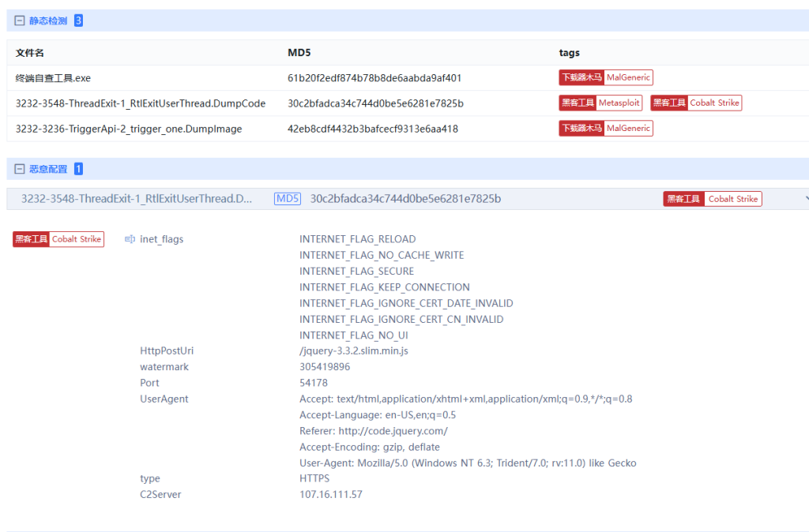Click Cobalt Strike tag in config header row

pyautogui.click(x=732, y=199)
